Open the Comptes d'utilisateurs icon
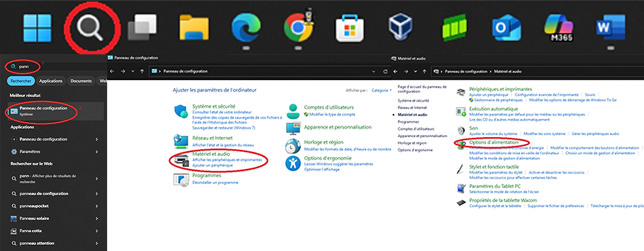Screen dimensions: 644x251 (x=292, y=111)
